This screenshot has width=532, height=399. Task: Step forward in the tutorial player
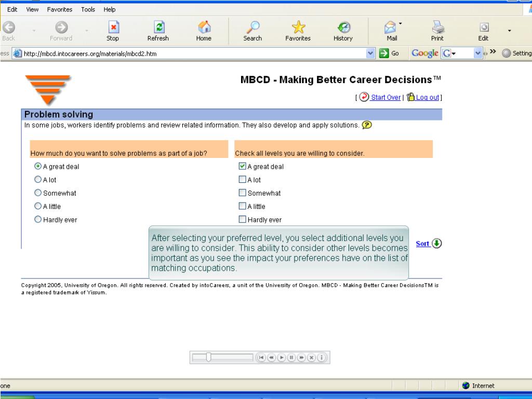tap(301, 357)
